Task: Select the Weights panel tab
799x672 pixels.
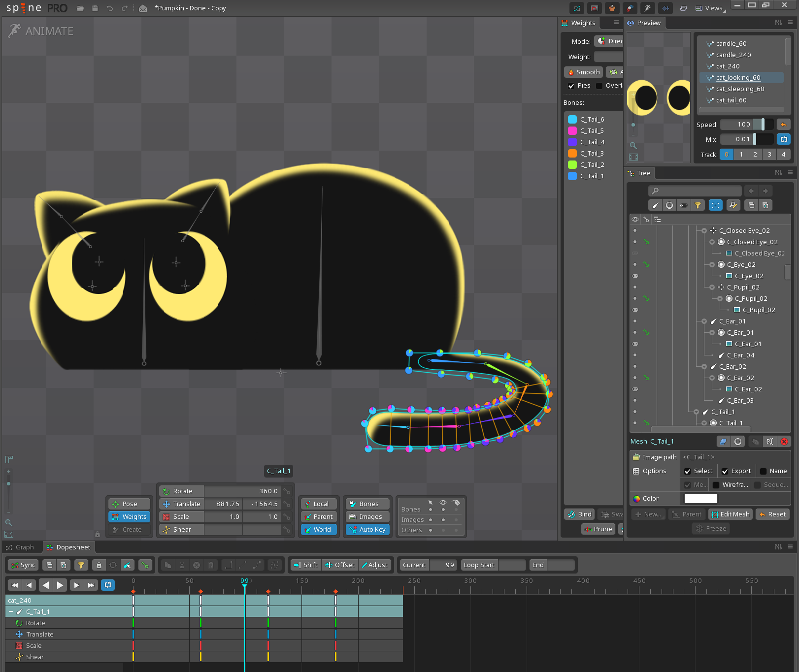Action: [579, 23]
